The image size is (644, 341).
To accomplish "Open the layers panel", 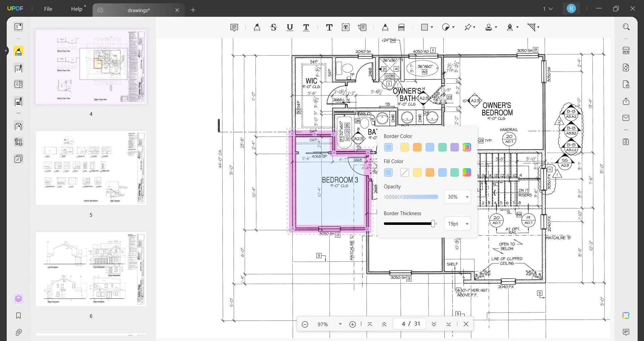I will click(18, 299).
